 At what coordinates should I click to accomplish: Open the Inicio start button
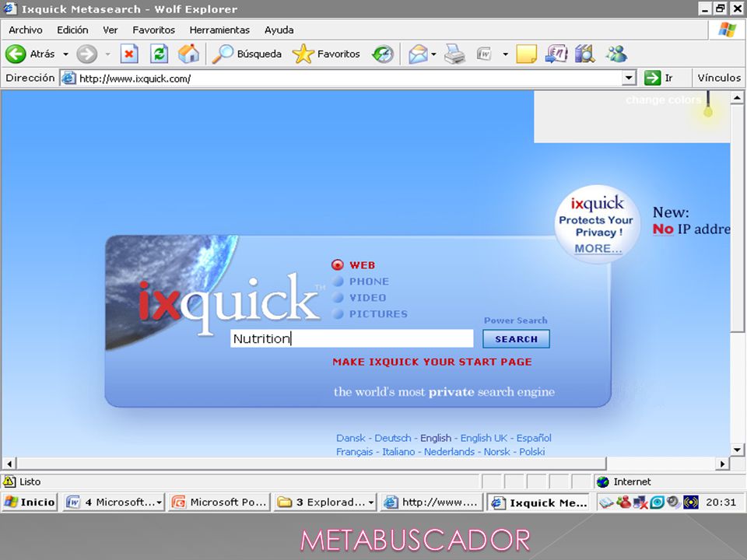(30, 502)
